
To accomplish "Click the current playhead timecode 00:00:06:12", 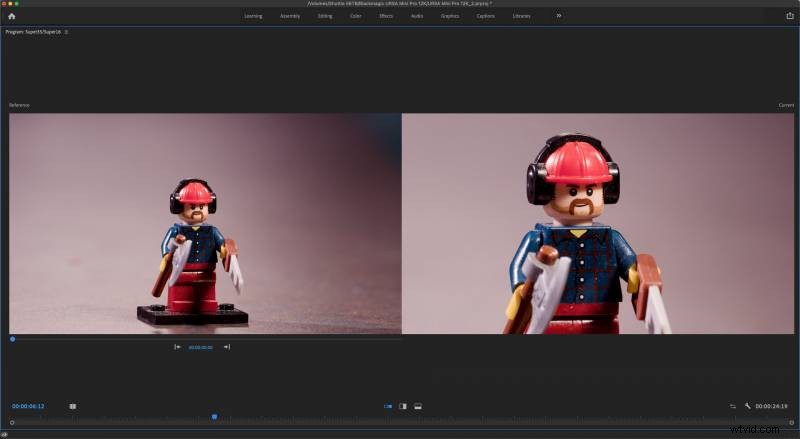I will (28, 406).
